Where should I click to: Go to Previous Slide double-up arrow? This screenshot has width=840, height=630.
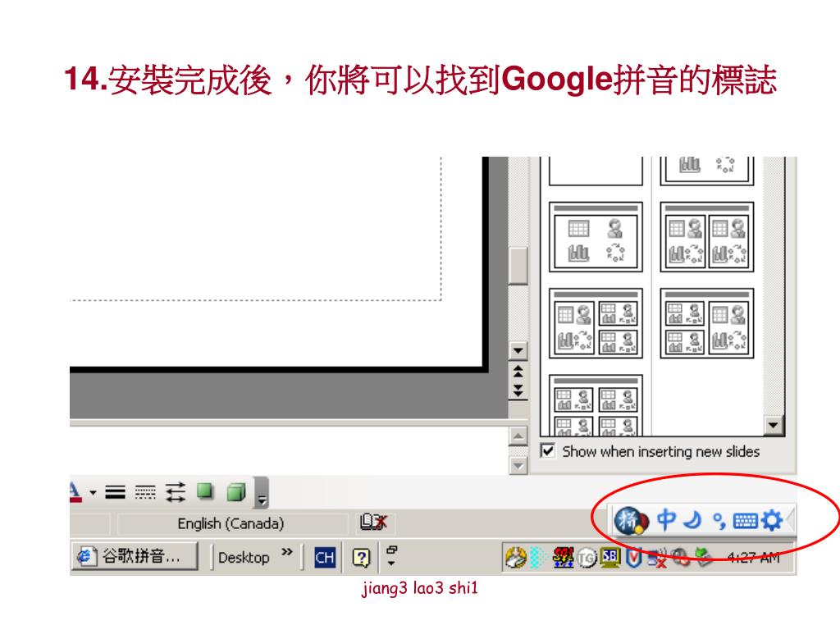point(518,372)
